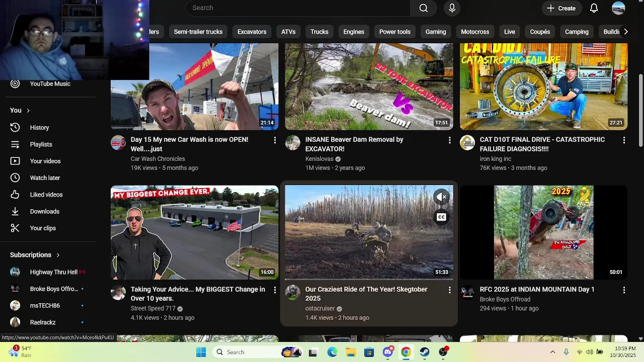Open the account avatar menu
This screenshot has height=362, width=644.
pos(618,8)
